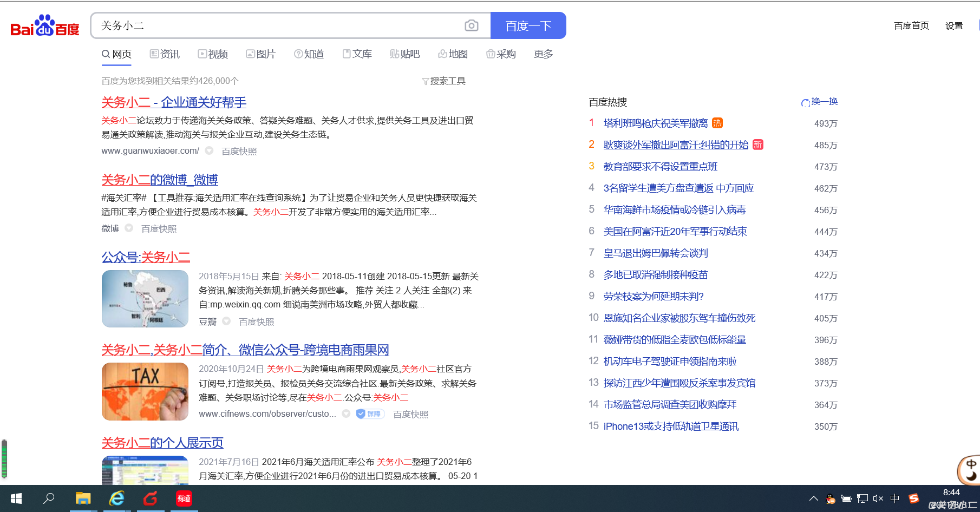Click the TAX image thumbnail
Screen dimensions: 980x512
[145, 392]
